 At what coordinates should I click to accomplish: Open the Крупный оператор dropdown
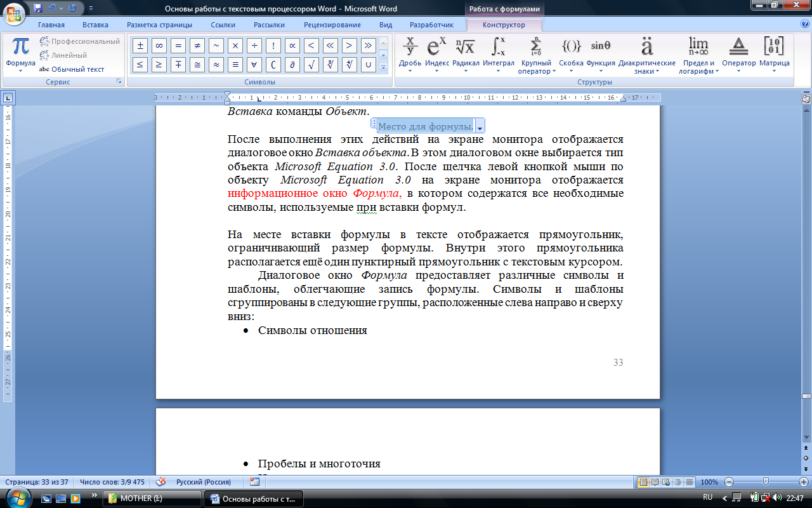536,56
